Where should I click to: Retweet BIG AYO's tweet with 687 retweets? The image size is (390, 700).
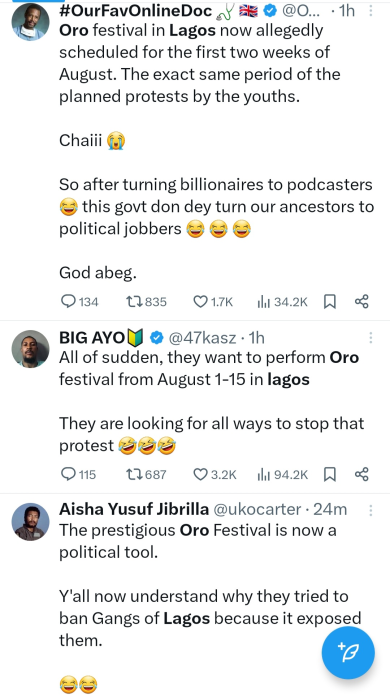[x=146, y=474]
